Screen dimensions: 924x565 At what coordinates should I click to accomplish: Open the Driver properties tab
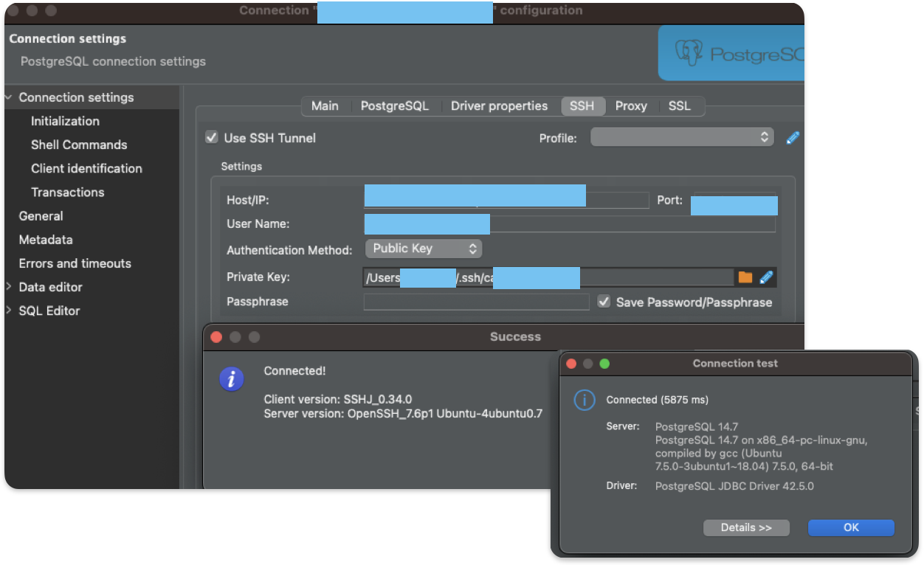500,105
